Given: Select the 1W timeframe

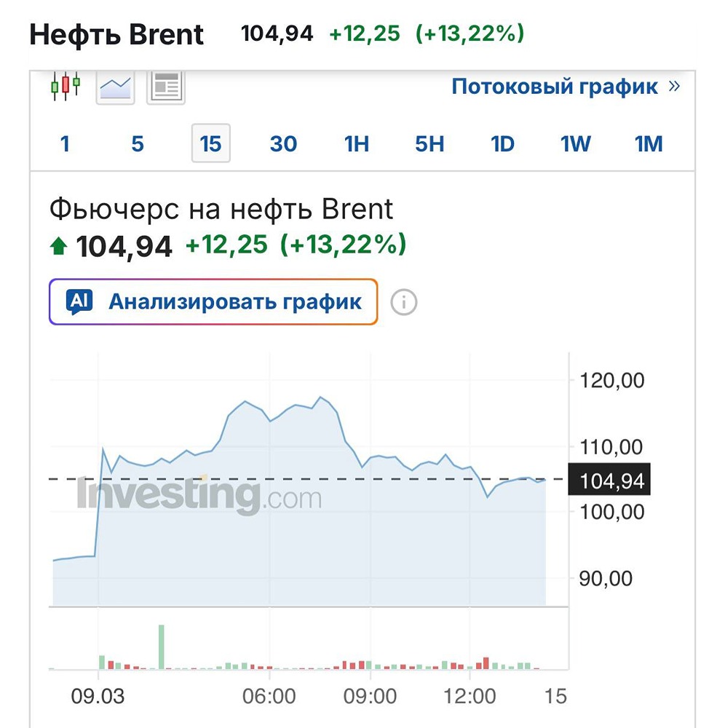Looking at the screenshot, I should 575,143.
